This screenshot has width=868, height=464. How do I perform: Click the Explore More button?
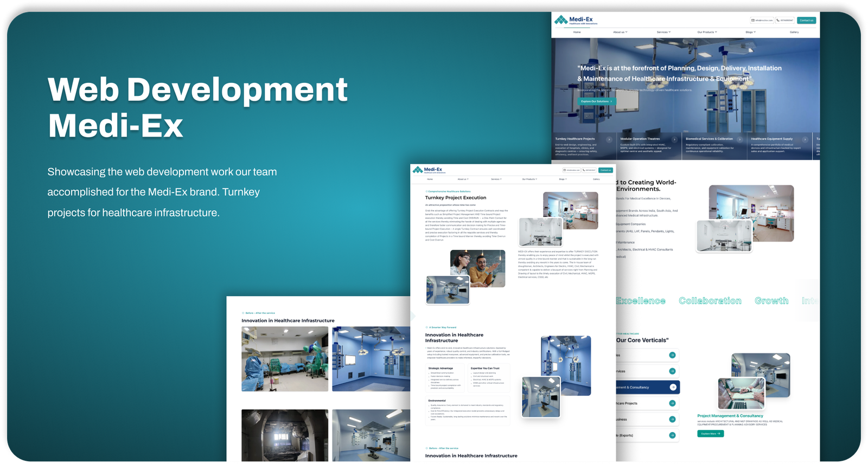[710, 434]
